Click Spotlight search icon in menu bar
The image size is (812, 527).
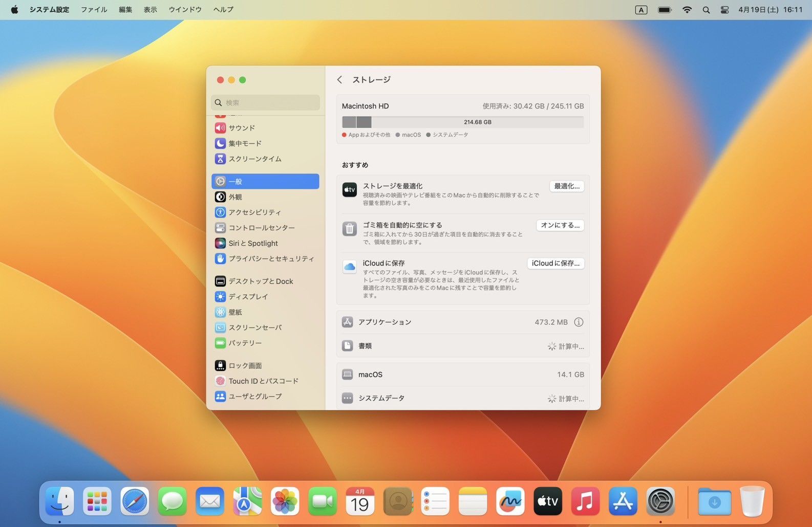click(706, 10)
